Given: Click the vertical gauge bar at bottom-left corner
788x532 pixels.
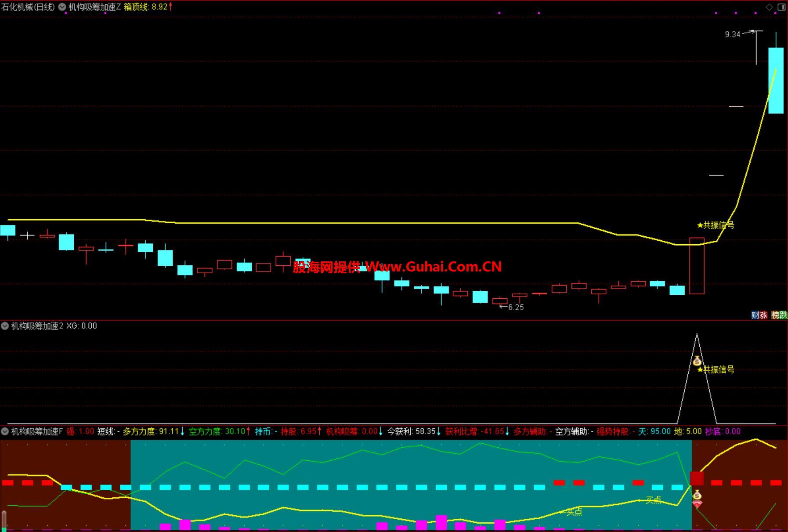Looking at the screenshot, I should point(4,521).
